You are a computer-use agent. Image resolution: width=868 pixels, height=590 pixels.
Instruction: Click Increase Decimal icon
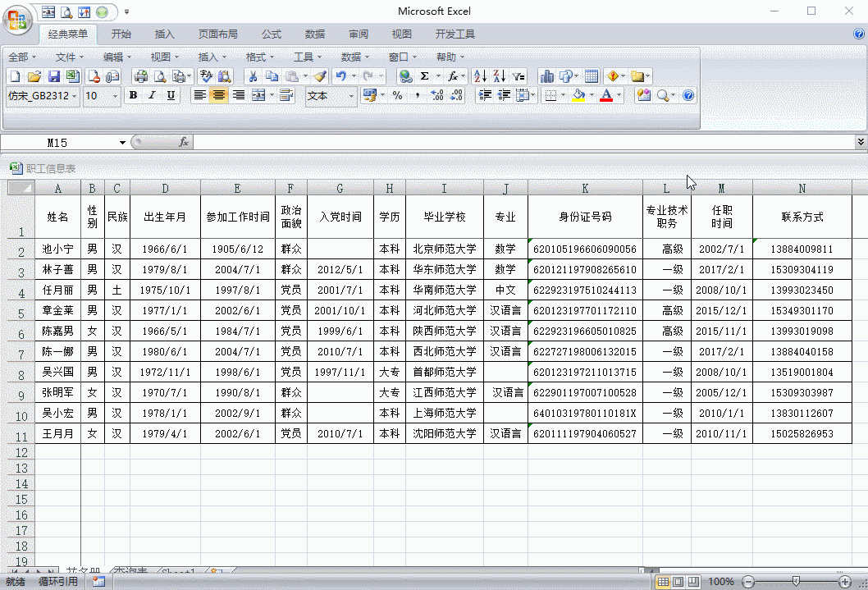(436, 96)
